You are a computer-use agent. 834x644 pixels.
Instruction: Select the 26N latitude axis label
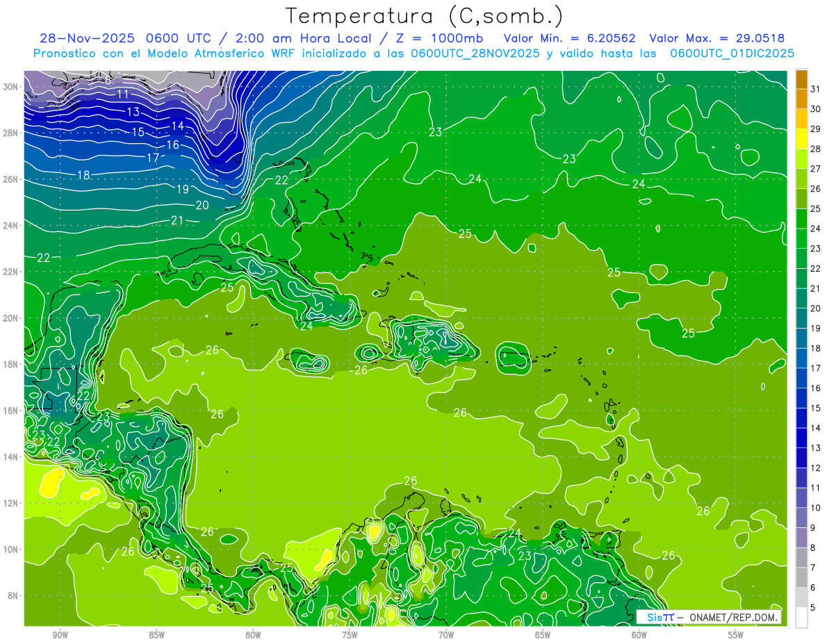coord(10,179)
